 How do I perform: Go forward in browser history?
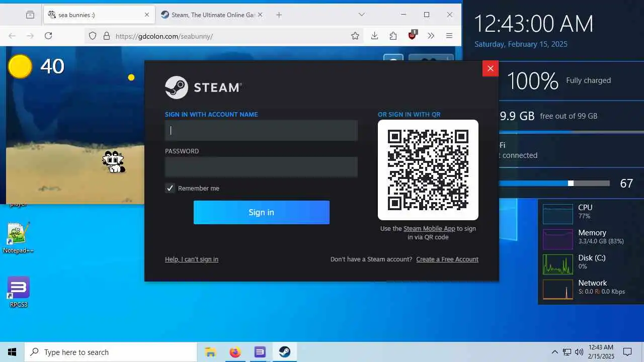(30, 36)
